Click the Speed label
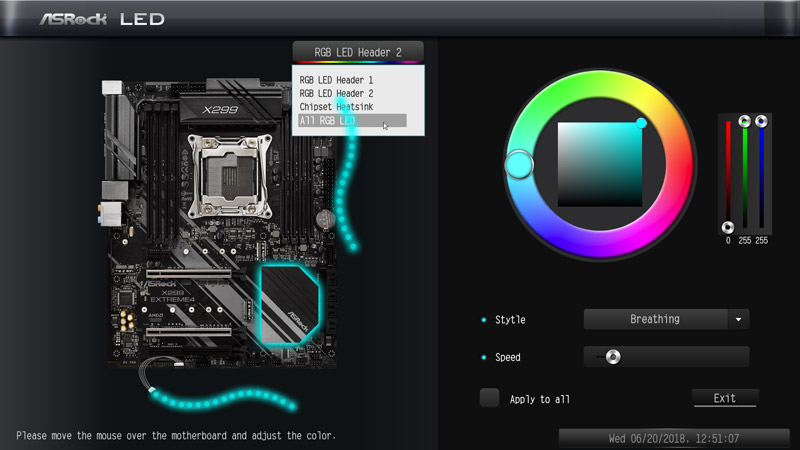800x450 pixels. pyautogui.click(x=508, y=357)
